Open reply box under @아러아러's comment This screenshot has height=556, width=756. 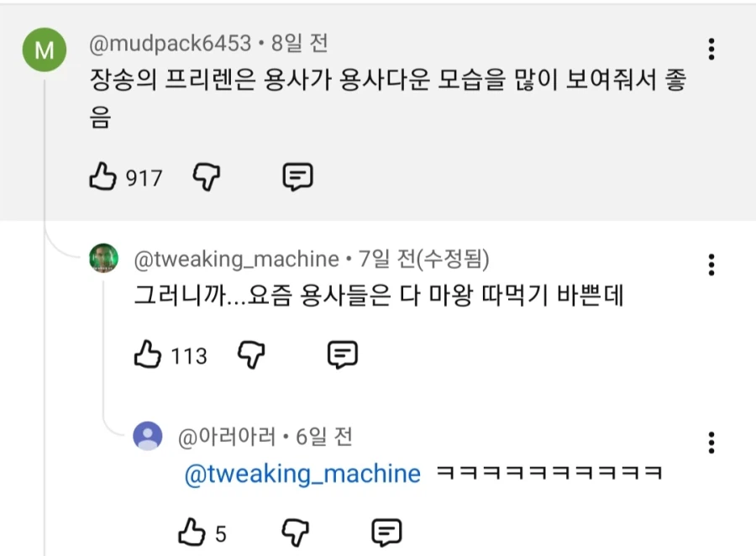pos(386,532)
